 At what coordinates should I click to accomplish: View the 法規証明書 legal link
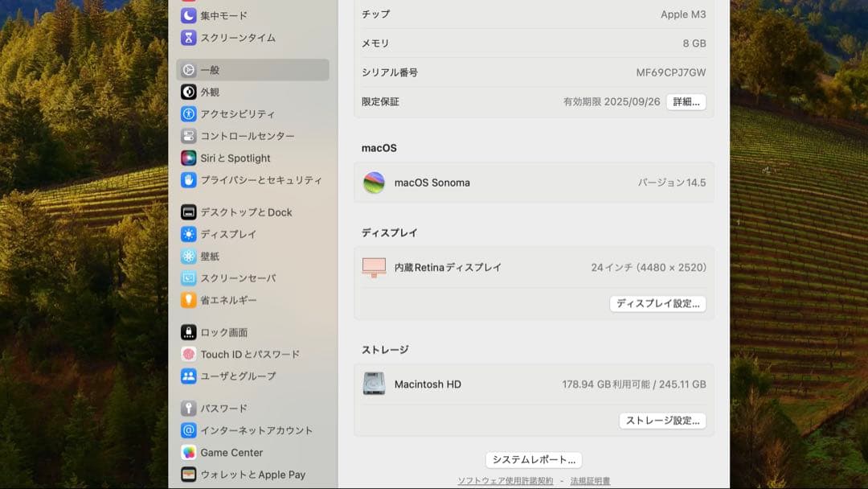589,480
